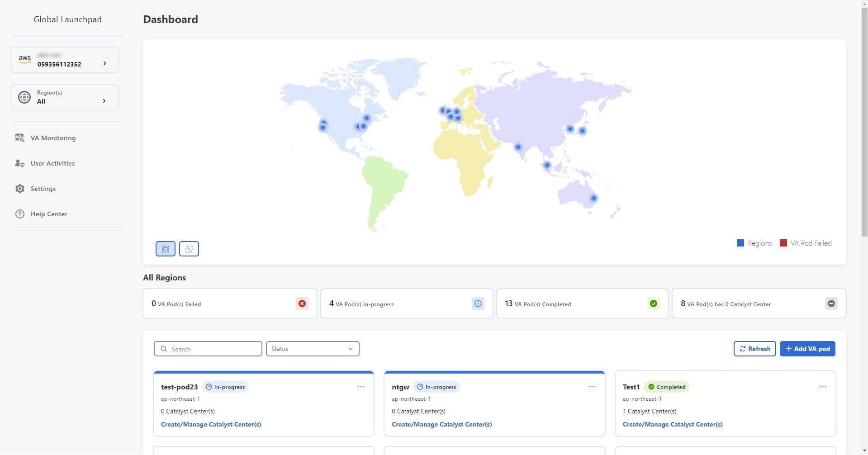The width and height of the screenshot is (868, 455).
Task: Select the 4 VA Pod(s) In-progress card
Action: click(x=406, y=303)
